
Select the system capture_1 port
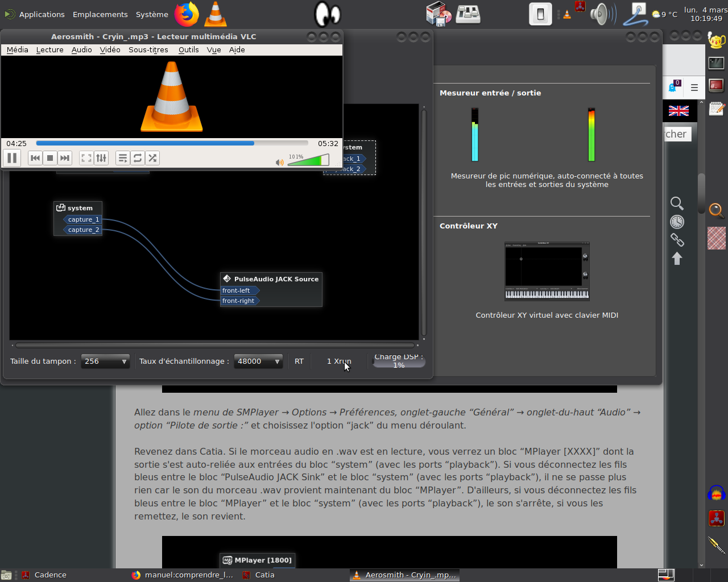(83, 219)
